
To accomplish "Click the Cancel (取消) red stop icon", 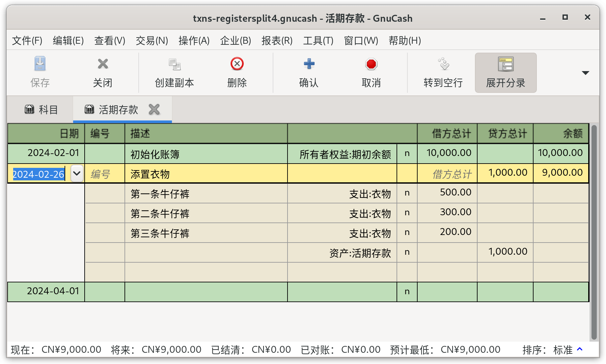I will (x=371, y=64).
